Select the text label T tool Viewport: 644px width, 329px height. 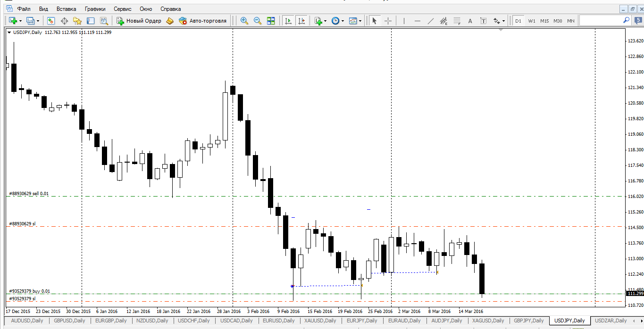[484, 21]
